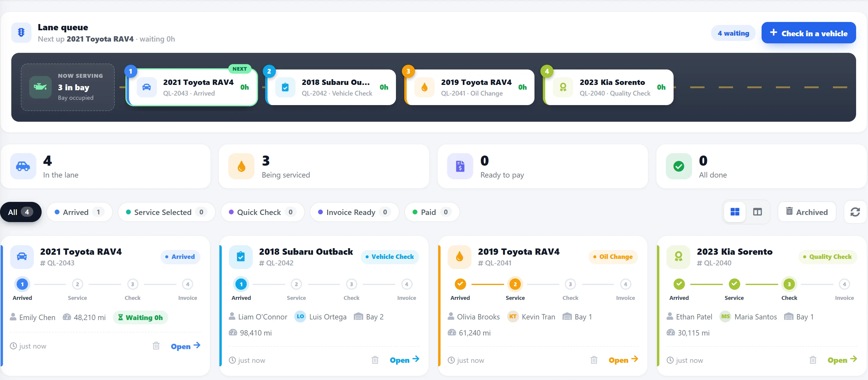Click Service step 2 on QL-2041 card
Image resolution: width=868 pixels, height=380 pixels.
(515, 284)
